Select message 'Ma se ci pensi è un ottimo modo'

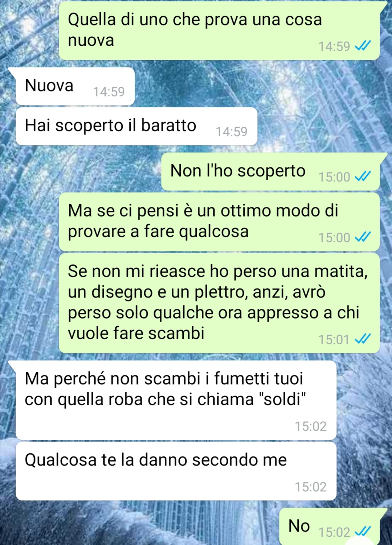coord(219,222)
